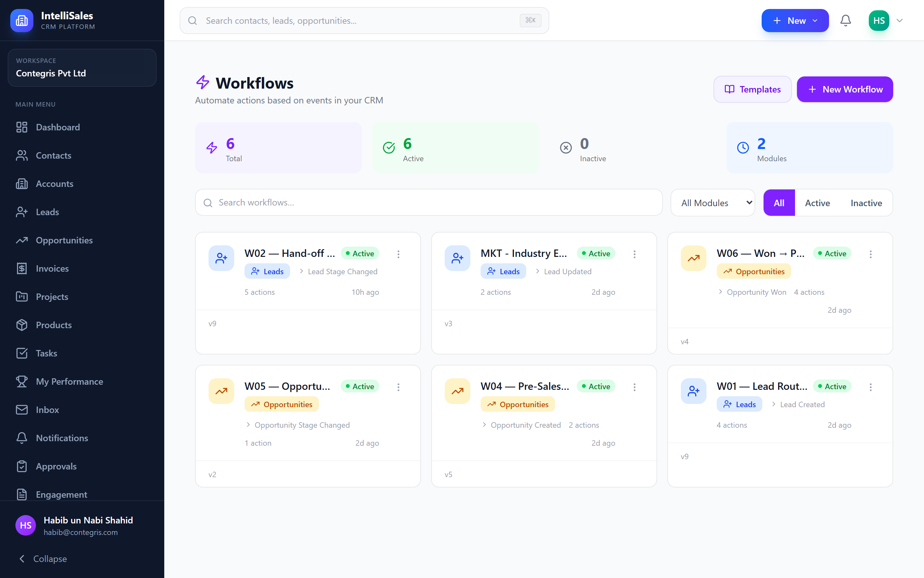924x578 pixels.
Task: Open the W05 Opportunity workflow title
Action: [x=287, y=387]
